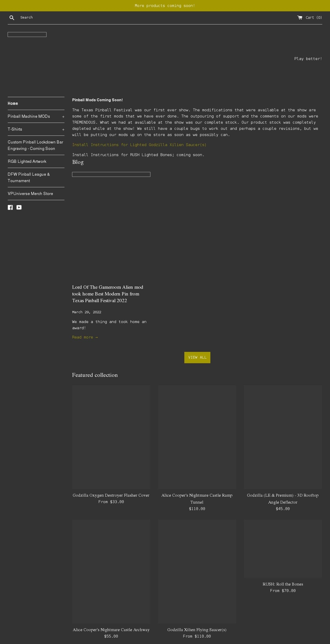Click 'We made a thing' blog excerpt
Screen dimensions: 330x644
coord(109,325)
